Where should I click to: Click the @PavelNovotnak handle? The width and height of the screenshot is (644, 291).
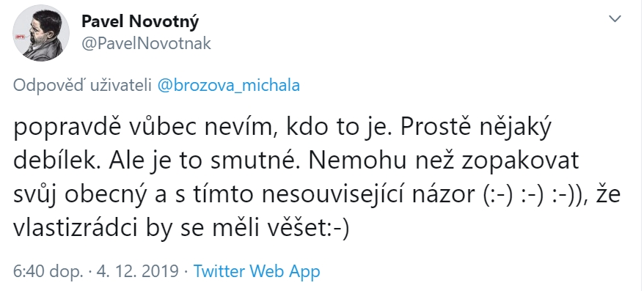click(x=146, y=43)
